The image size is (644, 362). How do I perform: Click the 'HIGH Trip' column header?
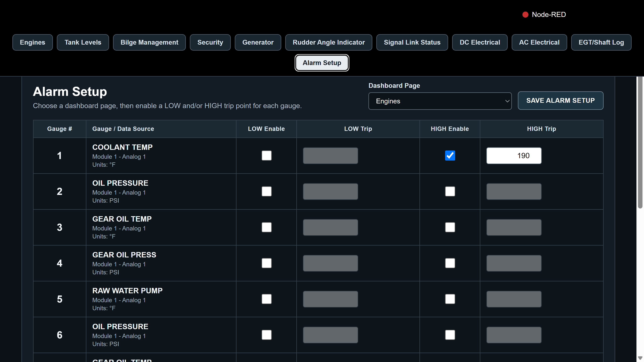tap(542, 129)
